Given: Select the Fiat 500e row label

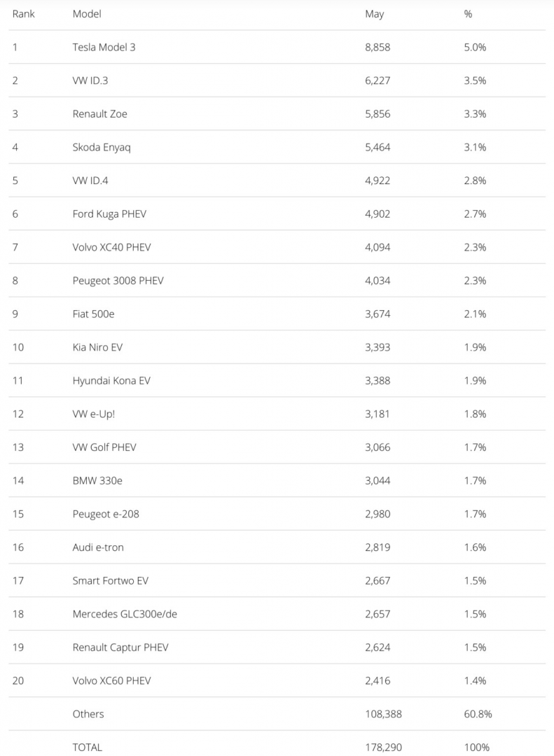Looking at the screenshot, I should (93, 314).
